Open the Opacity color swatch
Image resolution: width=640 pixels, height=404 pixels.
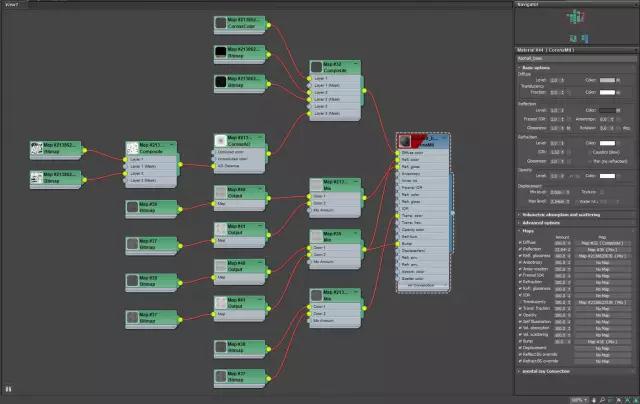[607, 176]
